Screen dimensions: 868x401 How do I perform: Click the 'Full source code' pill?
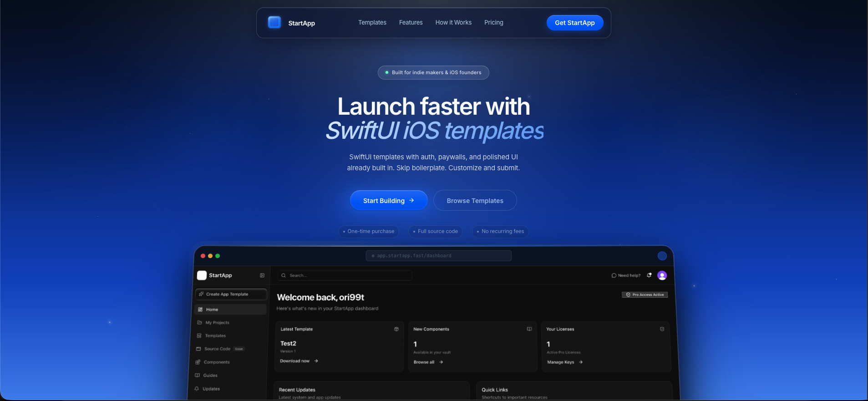pyautogui.click(x=436, y=232)
